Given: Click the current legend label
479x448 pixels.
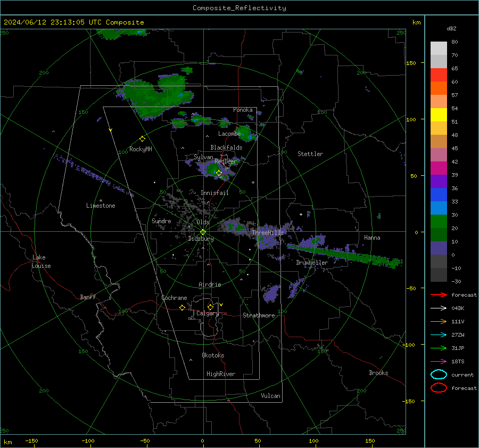Looking at the screenshot, I should [462, 375].
